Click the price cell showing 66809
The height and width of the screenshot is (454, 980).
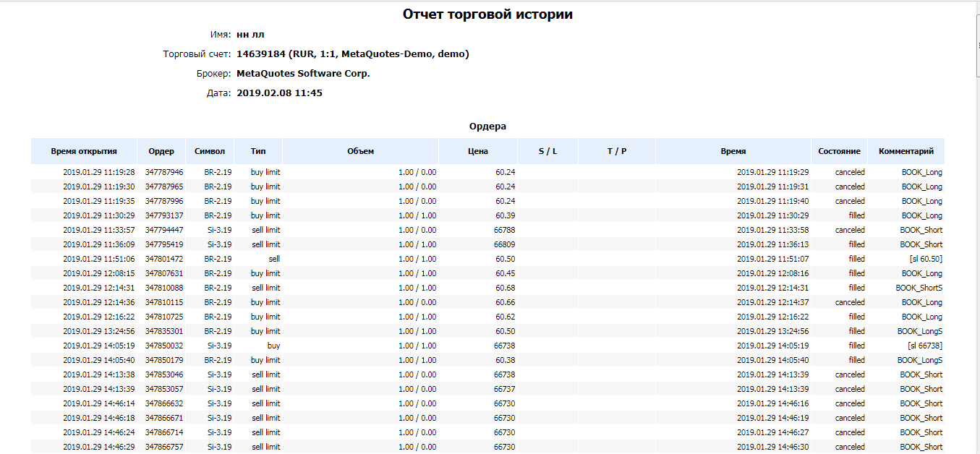point(504,245)
